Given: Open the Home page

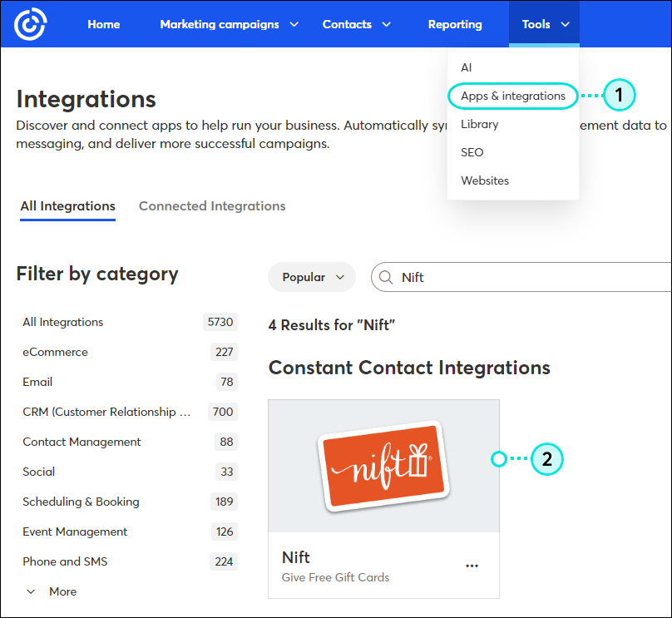Looking at the screenshot, I should [104, 24].
